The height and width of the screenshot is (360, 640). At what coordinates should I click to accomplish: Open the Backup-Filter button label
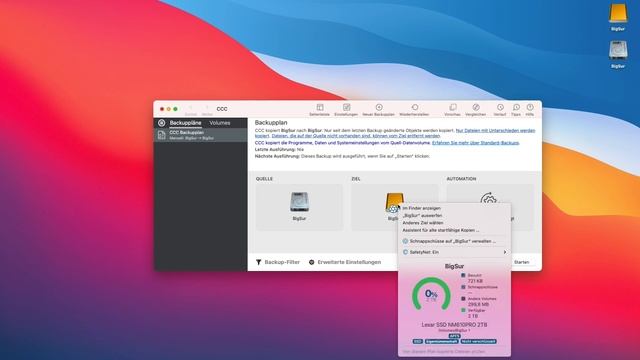282,262
